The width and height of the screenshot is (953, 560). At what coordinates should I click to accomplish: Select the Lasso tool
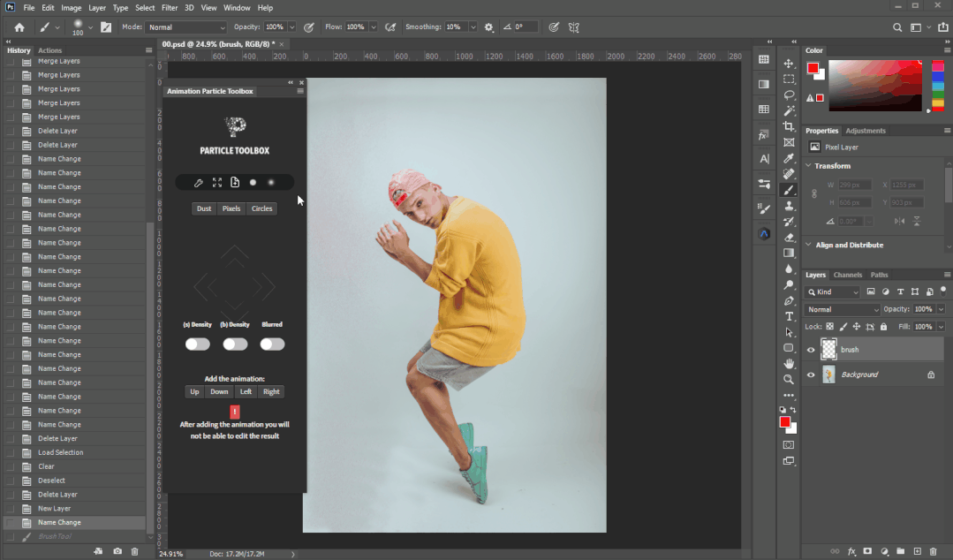tap(789, 95)
